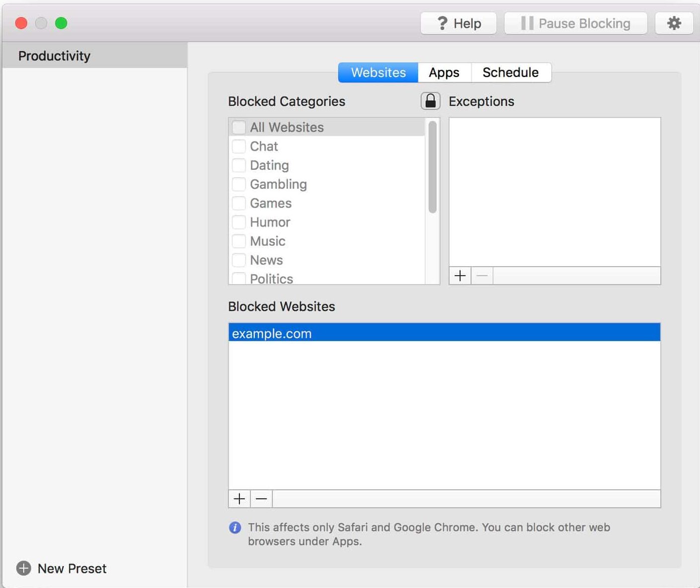
Task: Check the Politics category box
Action: coord(239,278)
